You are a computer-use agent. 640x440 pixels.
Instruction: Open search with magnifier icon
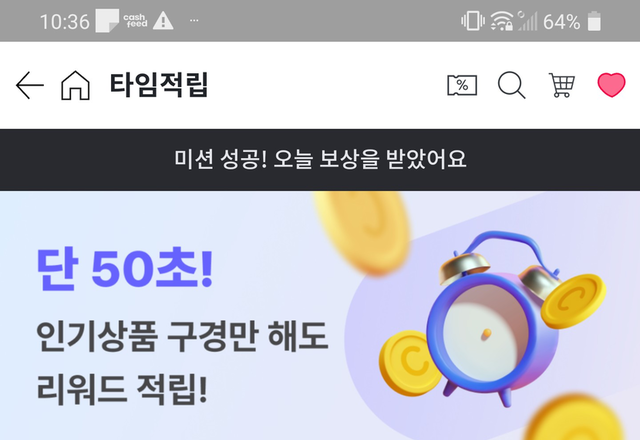coord(511,85)
